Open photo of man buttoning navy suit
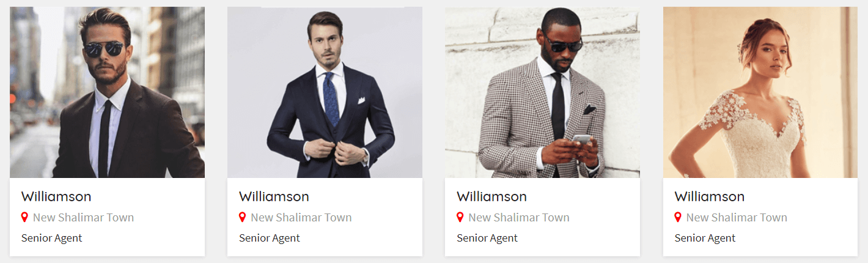This screenshot has width=868, height=263. point(325,92)
